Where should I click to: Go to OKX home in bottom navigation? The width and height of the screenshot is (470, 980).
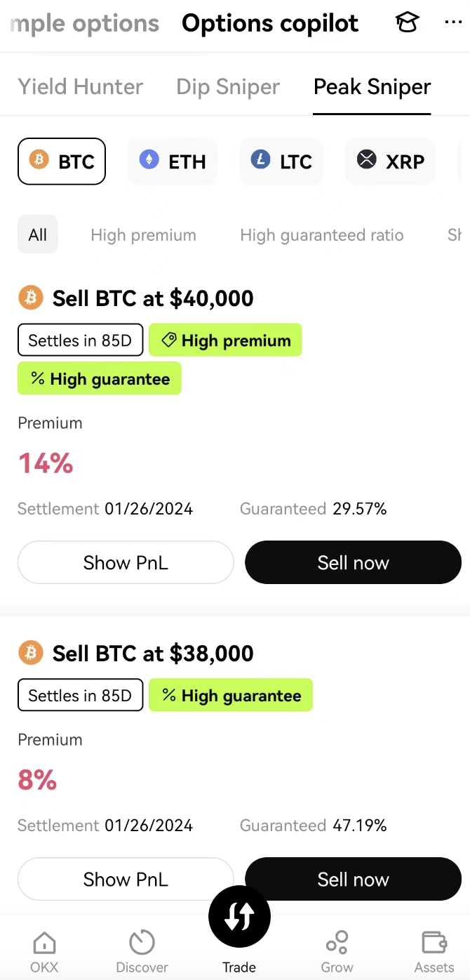pos(44,951)
